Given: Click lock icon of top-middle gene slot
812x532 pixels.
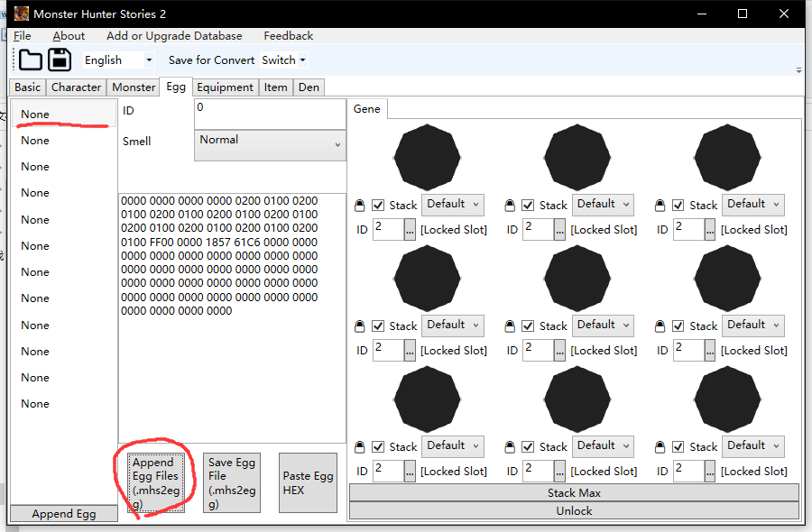Looking at the screenshot, I should pos(510,206).
